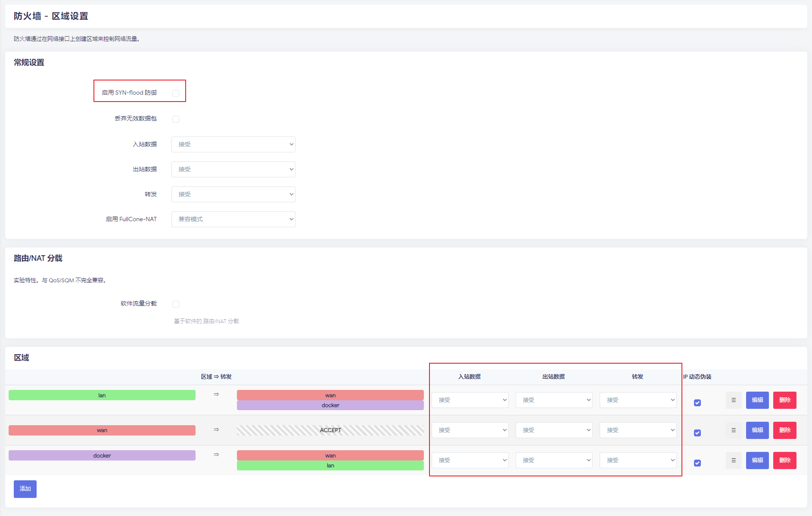Click the drag handle icon for docker zone
This screenshot has height=516, width=812.
click(x=733, y=460)
